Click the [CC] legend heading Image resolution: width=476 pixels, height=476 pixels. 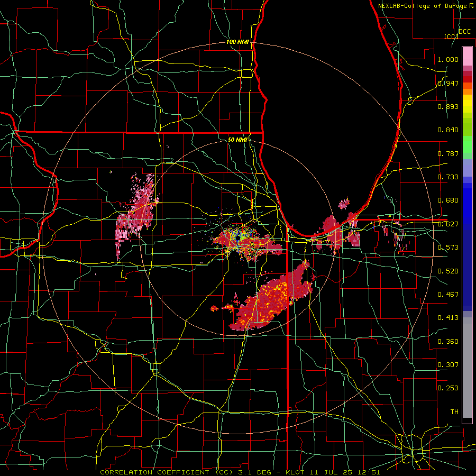point(451,36)
